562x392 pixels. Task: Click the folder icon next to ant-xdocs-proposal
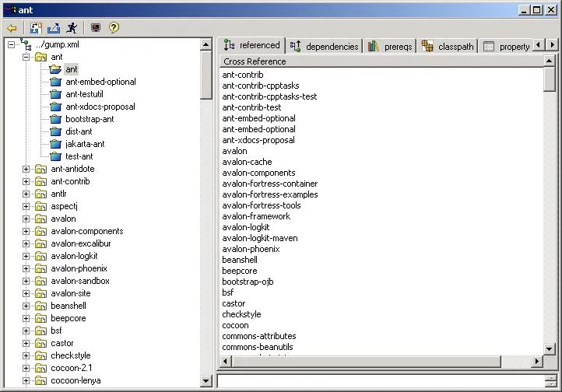point(55,107)
